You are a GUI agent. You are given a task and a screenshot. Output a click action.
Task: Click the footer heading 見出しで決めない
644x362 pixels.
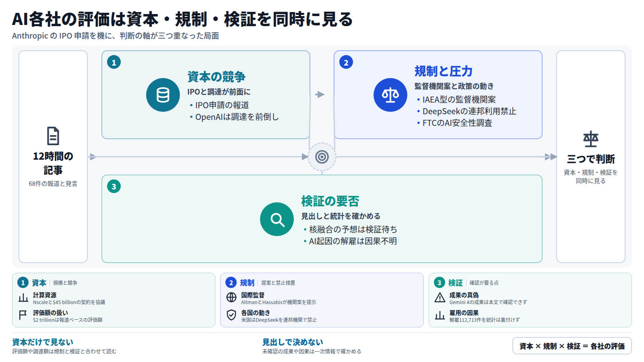point(293,342)
